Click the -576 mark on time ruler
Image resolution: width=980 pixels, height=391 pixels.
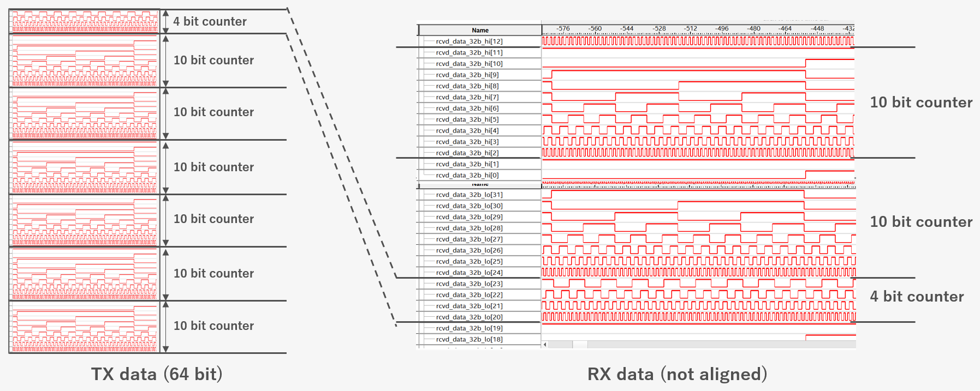coord(563,29)
